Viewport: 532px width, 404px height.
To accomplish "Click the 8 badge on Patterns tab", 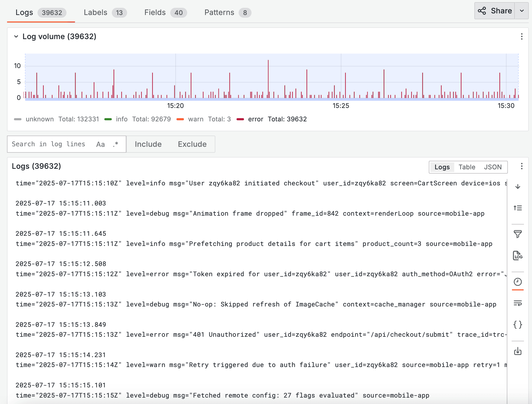I will point(245,13).
